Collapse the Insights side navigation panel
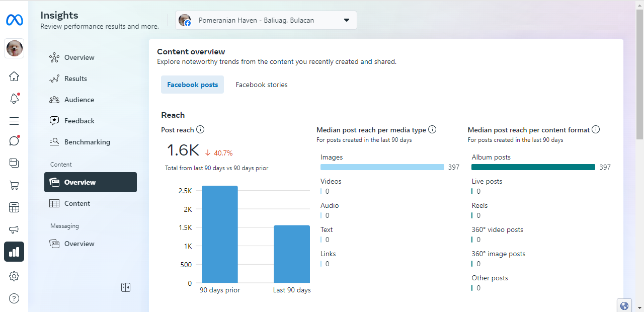The width and height of the screenshot is (644, 312). coord(126,287)
